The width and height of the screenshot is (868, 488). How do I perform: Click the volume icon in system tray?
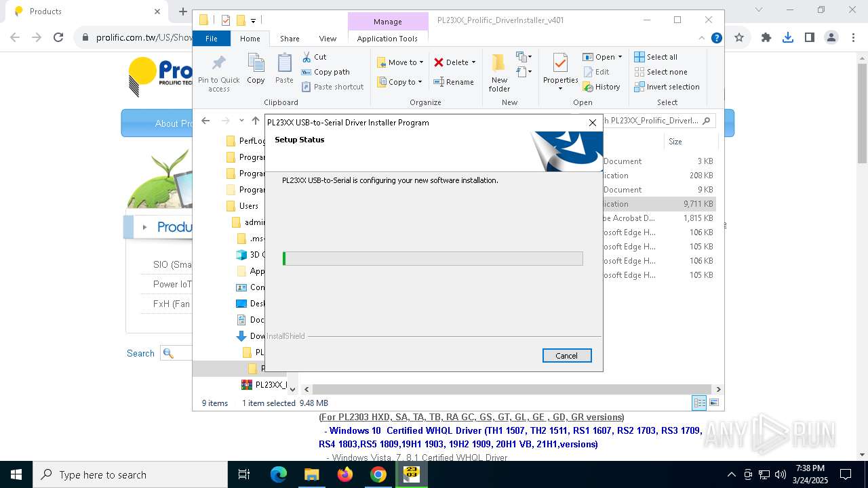click(781, 474)
